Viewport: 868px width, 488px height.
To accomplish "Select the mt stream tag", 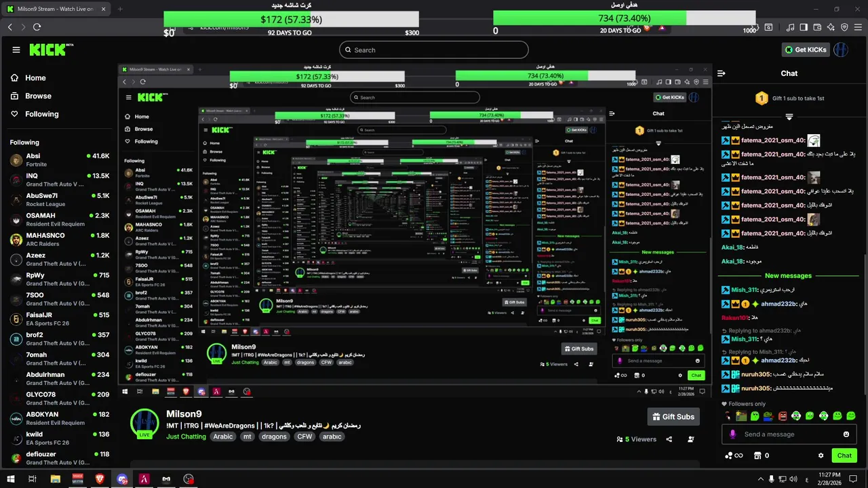I will click(x=248, y=436).
